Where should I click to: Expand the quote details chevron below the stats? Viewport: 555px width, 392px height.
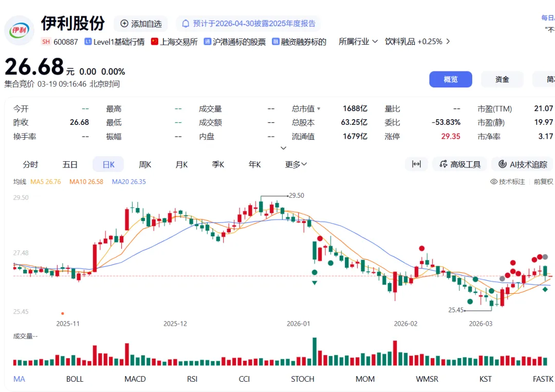[x=283, y=148]
